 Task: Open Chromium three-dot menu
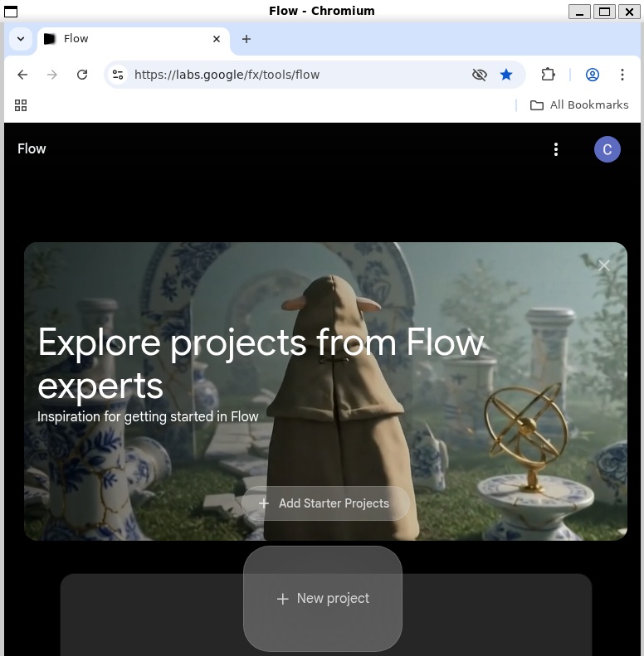(x=622, y=75)
